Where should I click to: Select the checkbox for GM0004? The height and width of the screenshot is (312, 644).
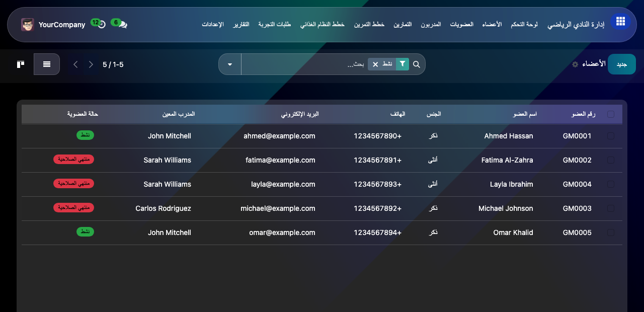tap(611, 184)
